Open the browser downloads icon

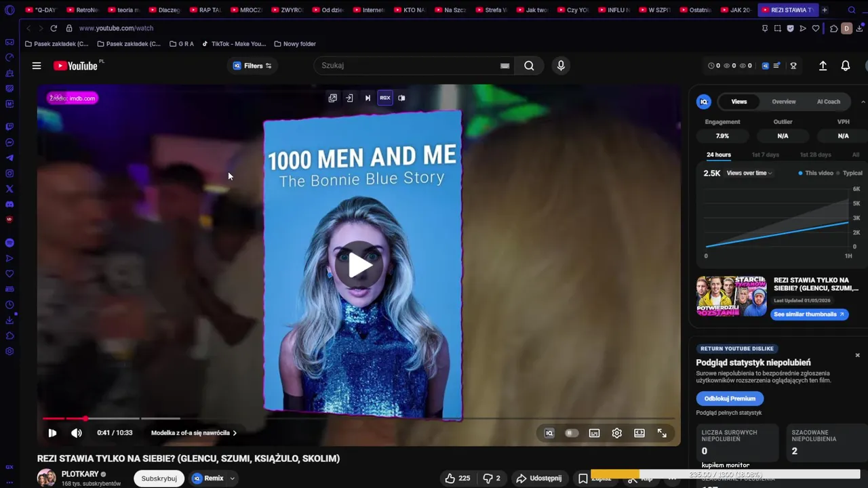[x=859, y=28]
